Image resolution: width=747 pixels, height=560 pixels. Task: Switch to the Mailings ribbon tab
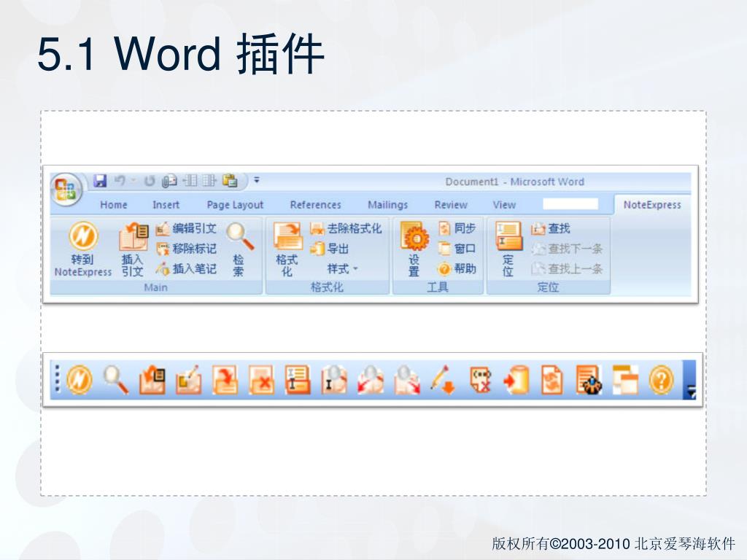(388, 205)
